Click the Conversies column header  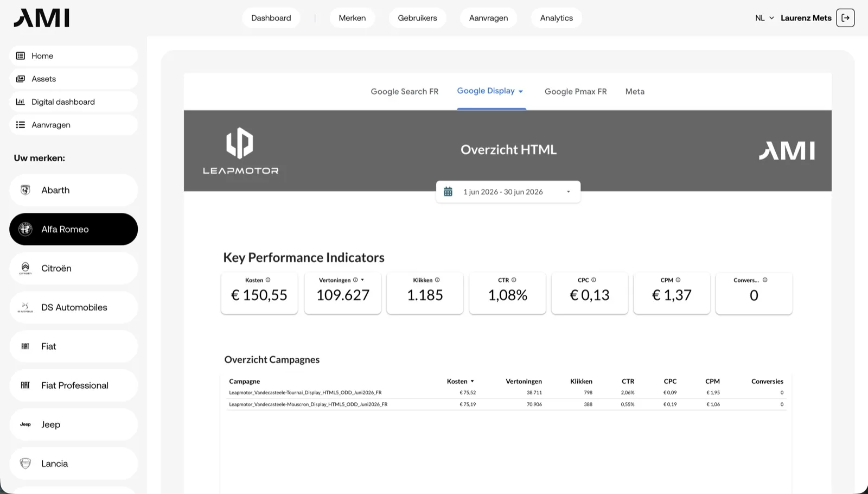coord(767,381)
